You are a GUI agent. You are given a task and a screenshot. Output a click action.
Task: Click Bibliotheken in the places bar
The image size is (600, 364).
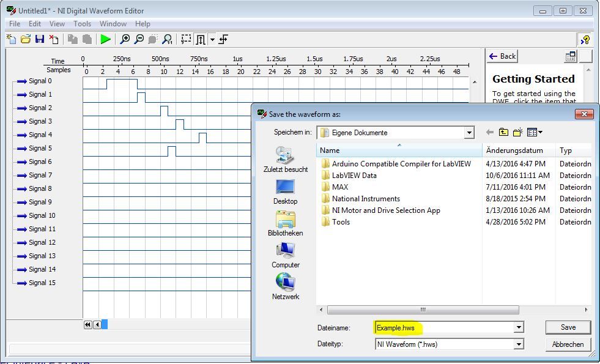(286, 223)
